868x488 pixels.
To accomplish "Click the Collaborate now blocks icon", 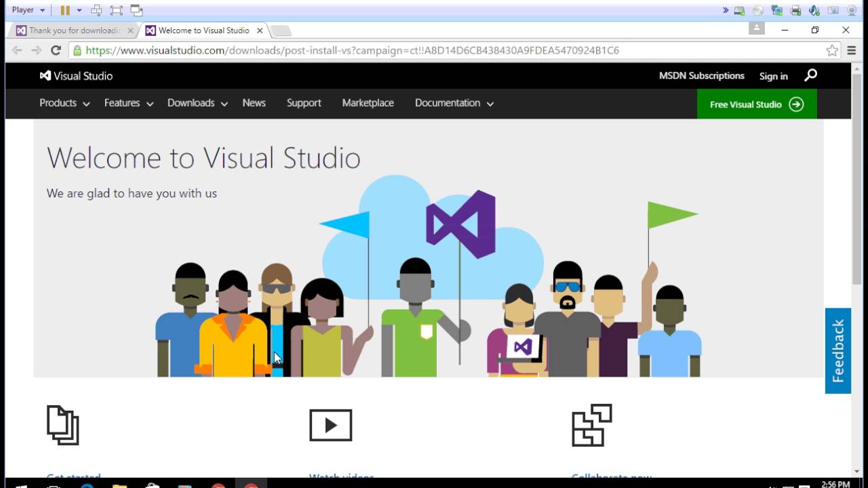I will 592,425.
